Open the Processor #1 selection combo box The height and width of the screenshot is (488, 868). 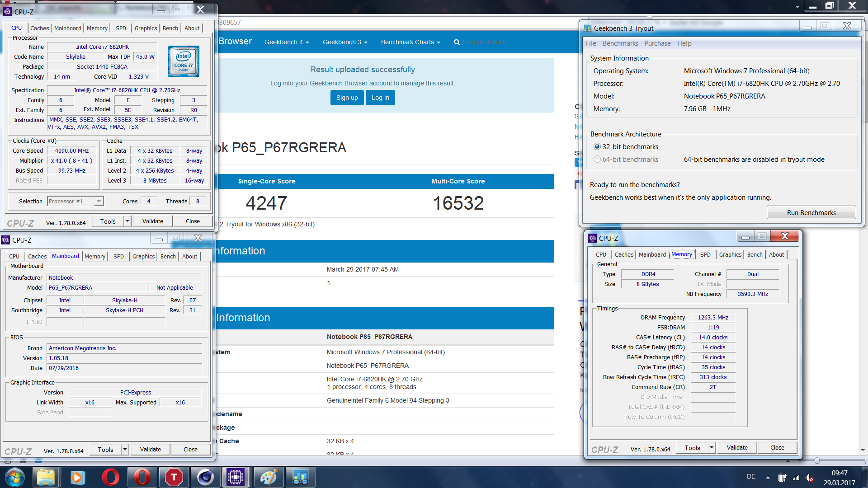[75, 201]
